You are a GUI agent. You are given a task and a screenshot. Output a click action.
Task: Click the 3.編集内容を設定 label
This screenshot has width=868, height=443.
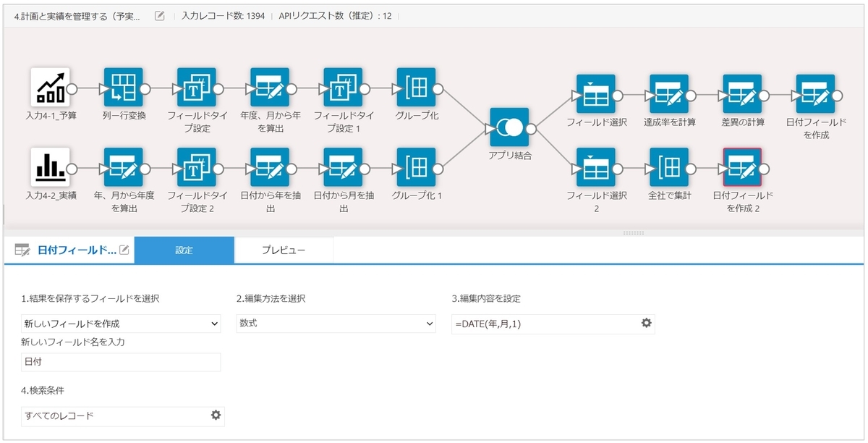coord(486,299)
